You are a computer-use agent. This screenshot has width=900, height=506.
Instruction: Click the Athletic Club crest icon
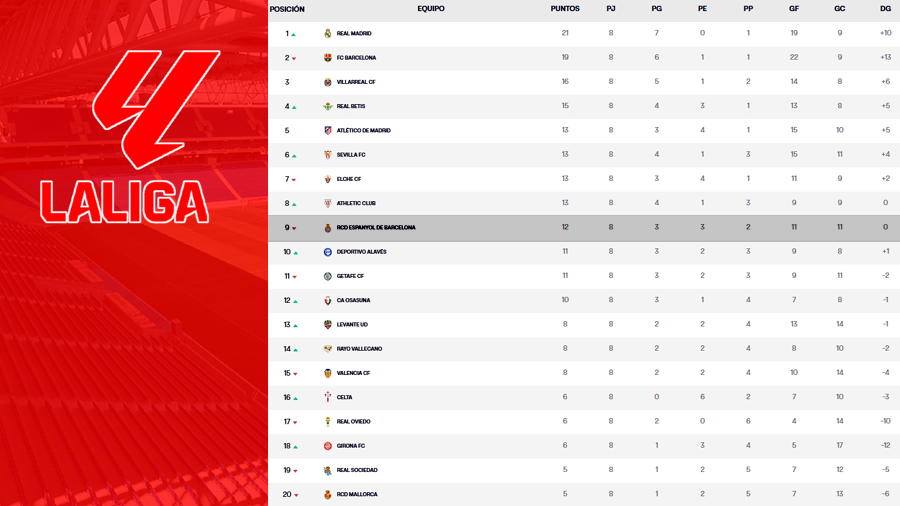[328, 203]
